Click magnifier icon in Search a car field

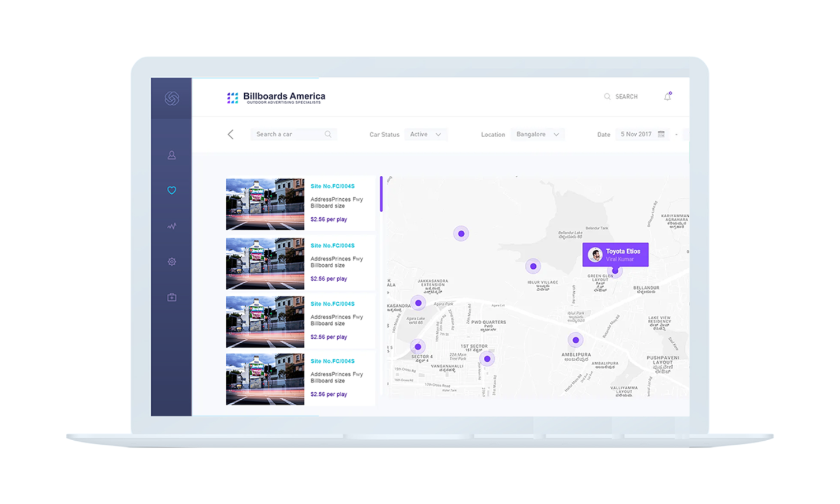328,134
